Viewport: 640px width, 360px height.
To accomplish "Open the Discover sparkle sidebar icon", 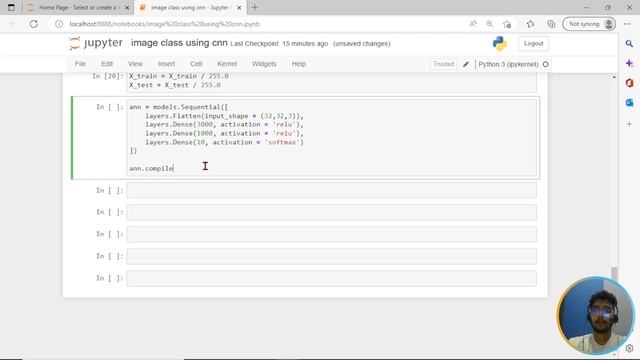I will [629, 63].
